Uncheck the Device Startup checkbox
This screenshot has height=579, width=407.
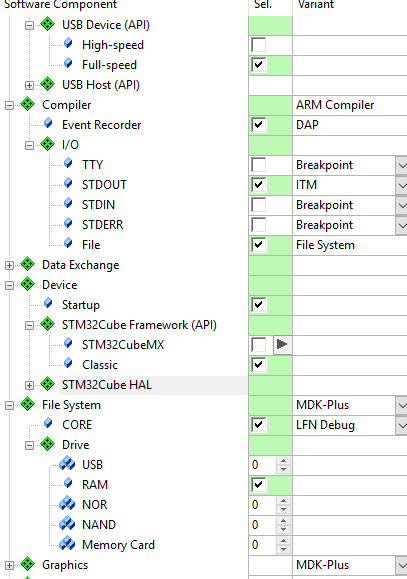pos(258,305)
